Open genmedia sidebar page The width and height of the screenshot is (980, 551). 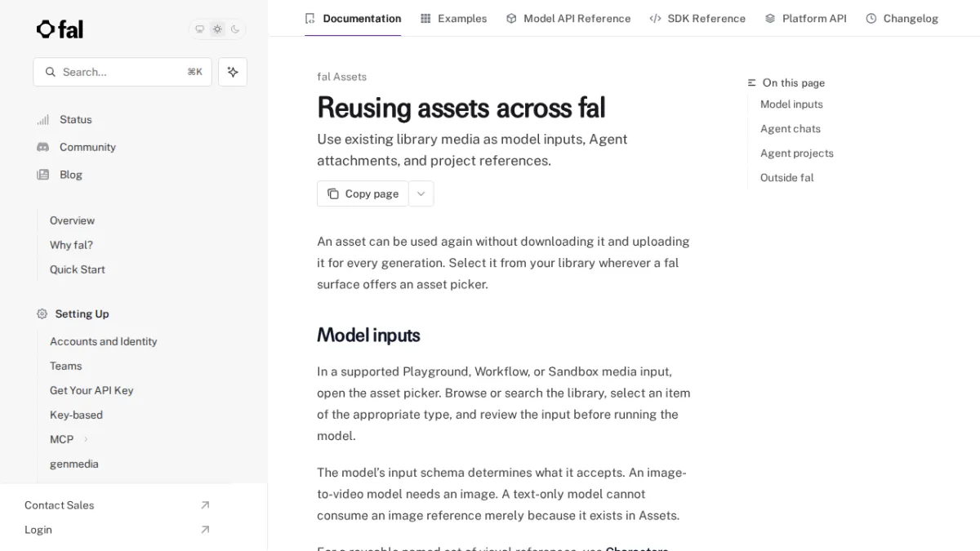[x=74, y=464]
